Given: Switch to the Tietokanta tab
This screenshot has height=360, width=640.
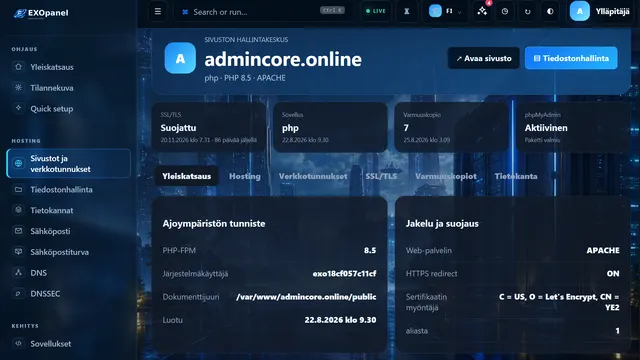Looking at the screenshot, I should point(516,176).
